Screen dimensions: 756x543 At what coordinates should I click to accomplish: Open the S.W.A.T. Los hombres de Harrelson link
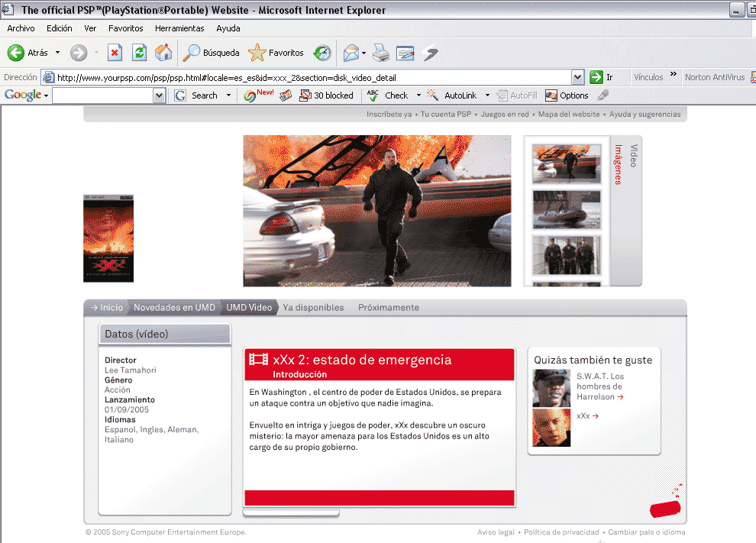pyautogui.click(x=600, y=386)
